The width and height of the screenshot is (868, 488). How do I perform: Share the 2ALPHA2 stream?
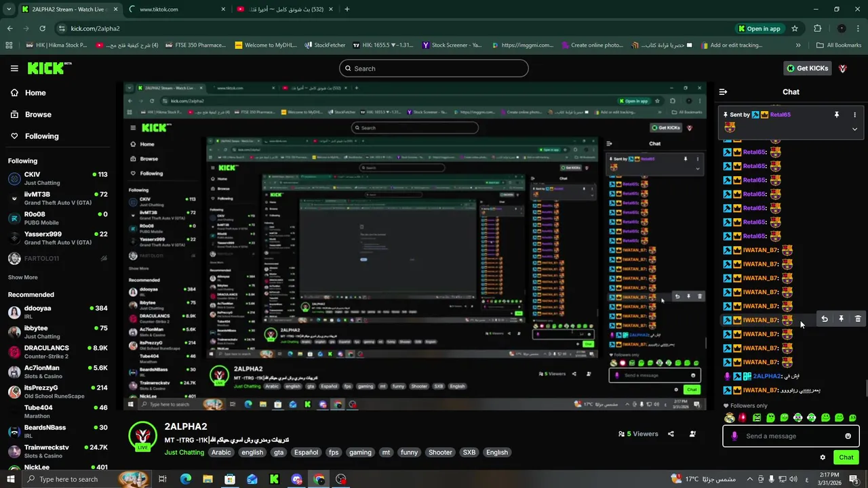tap(671, 434)
